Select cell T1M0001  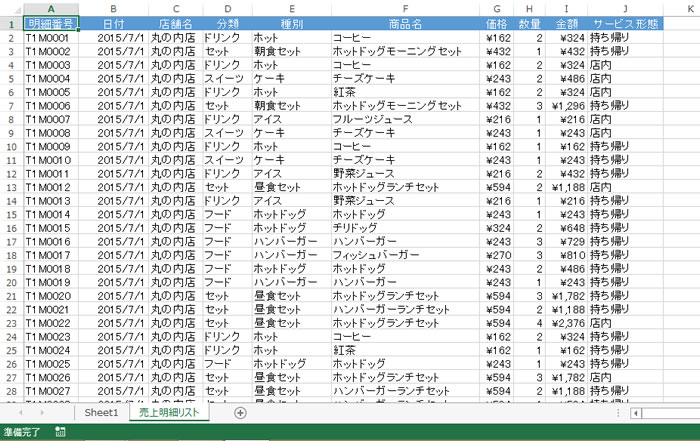tap(51, 38)
